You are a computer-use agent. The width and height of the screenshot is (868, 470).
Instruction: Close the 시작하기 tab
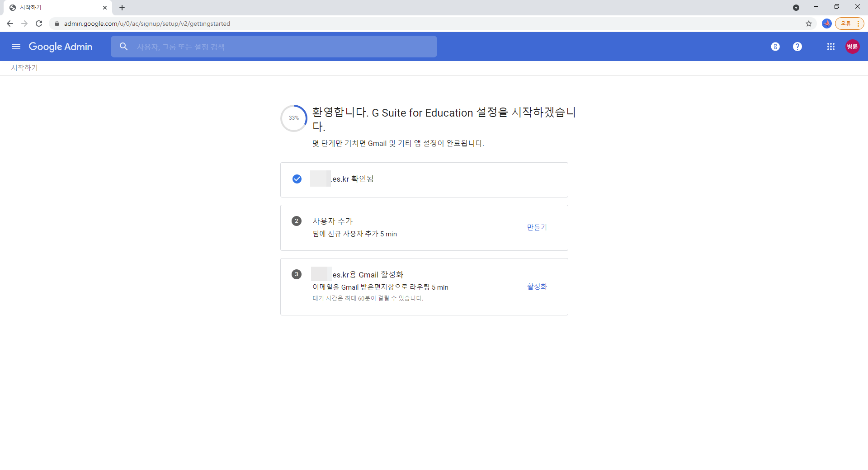click(x=105, y=8)
